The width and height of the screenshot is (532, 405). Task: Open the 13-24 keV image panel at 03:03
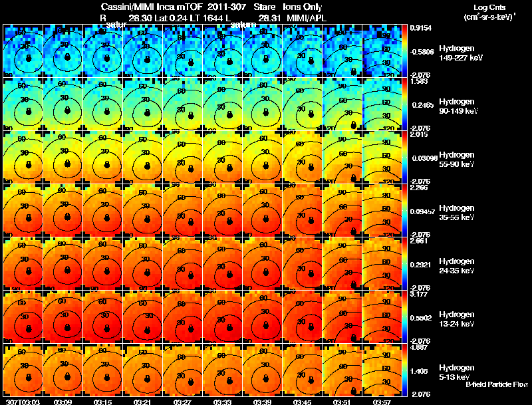point(23,317)
